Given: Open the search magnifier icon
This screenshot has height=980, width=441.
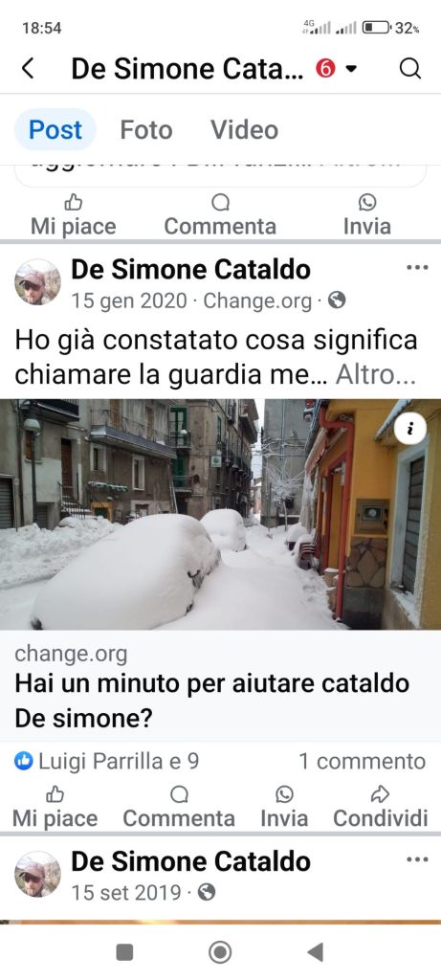Looking at the screenshot, I should [x=409, y=68].
